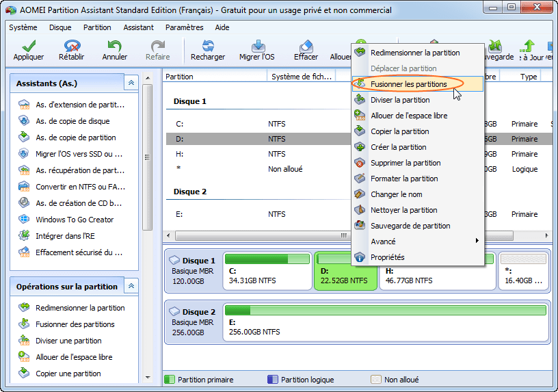Choose Changer le nom in context menu
558x392 pixels.
tap(418, 194)
